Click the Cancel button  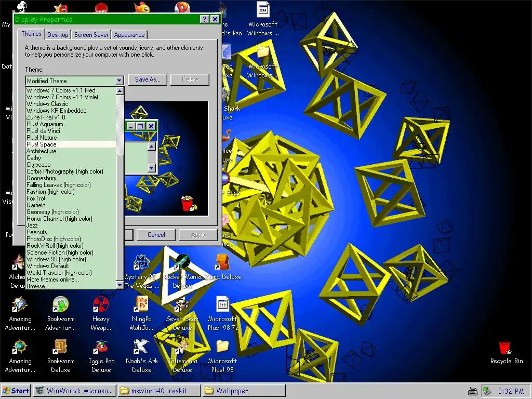point(156,235)
